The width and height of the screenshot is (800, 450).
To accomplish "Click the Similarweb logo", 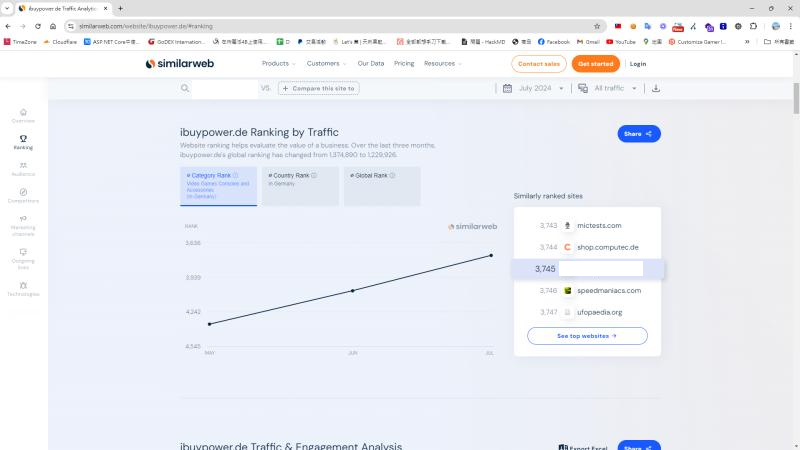I will (x=179, y=63).
